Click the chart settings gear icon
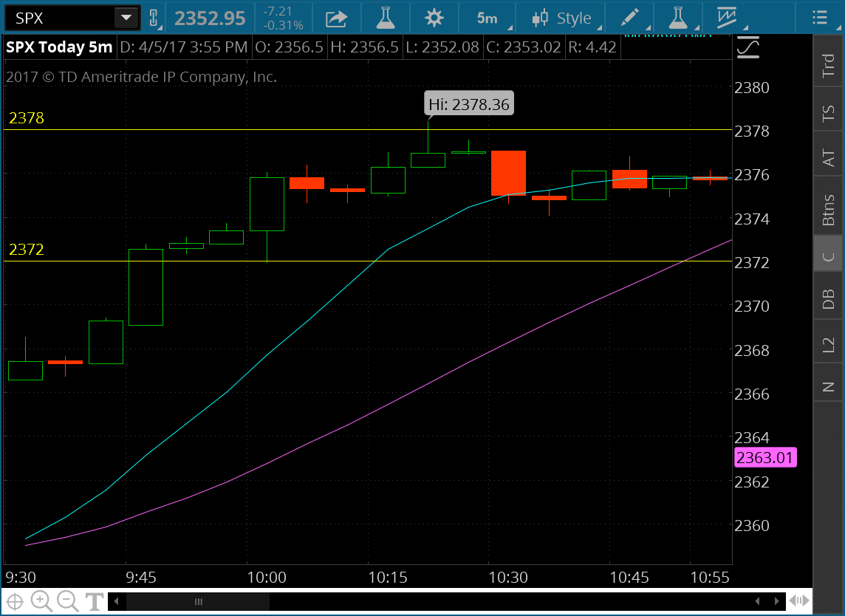The width and height of the screenshot is (845, 616). coord(434,18)
